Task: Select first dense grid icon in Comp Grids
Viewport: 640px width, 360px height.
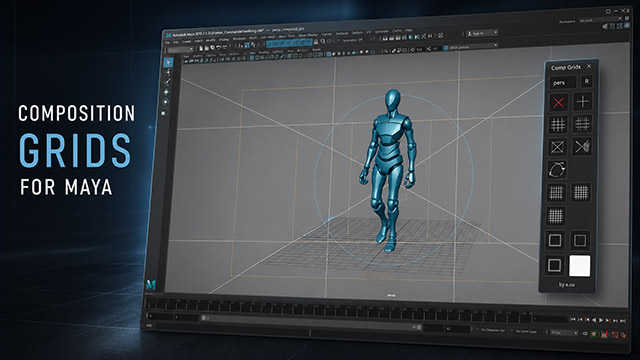Action: coord(556,192)
